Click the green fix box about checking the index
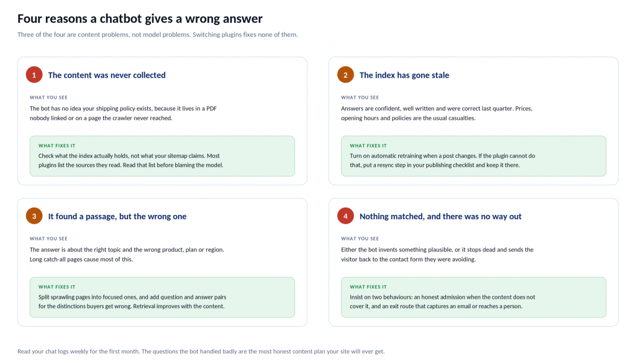Screen dimensions: 636x364 tap(162, 156)
